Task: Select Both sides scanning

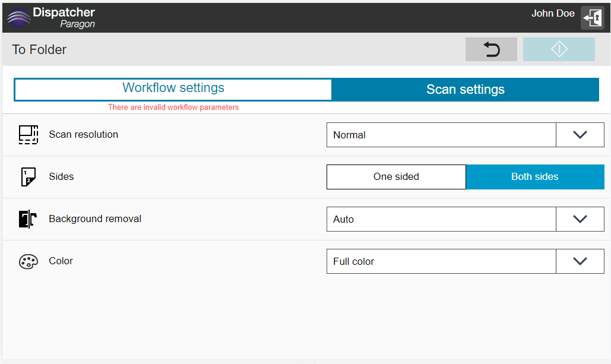Action: (535, 177)
